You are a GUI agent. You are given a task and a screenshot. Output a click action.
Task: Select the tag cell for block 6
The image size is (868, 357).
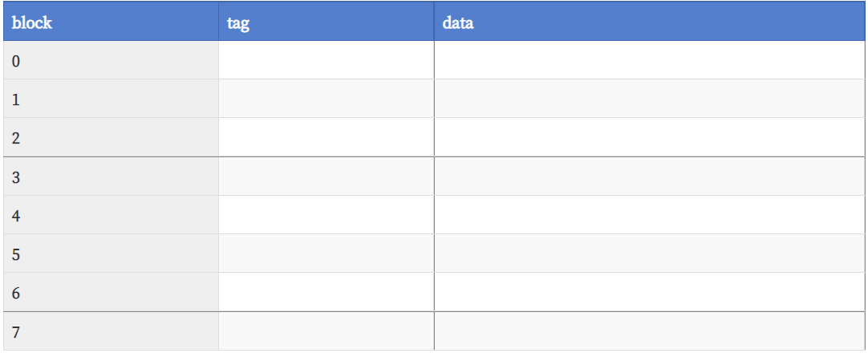click(x=326, y=292)
